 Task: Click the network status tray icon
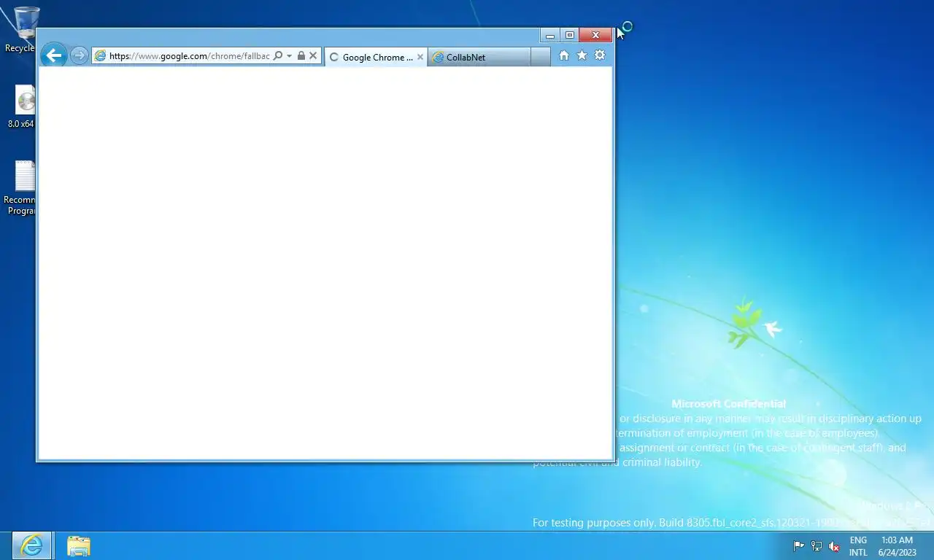coord(817,546)
